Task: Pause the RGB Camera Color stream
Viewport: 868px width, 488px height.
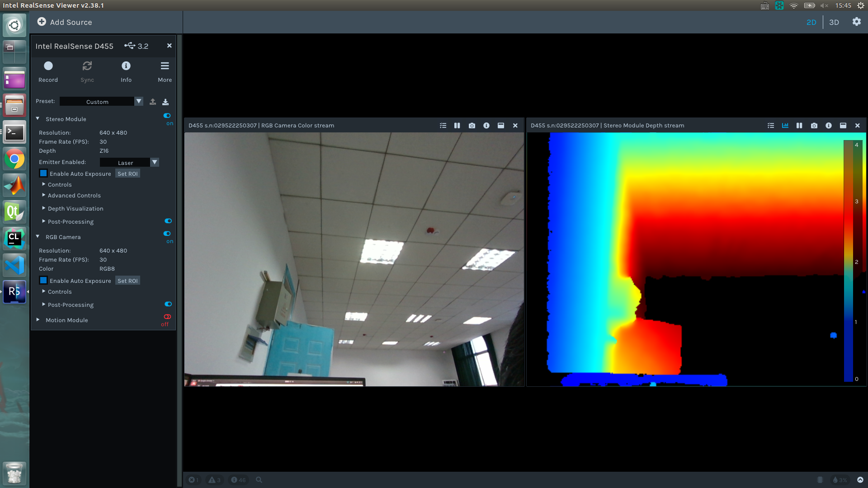Action: click(457, 126)
